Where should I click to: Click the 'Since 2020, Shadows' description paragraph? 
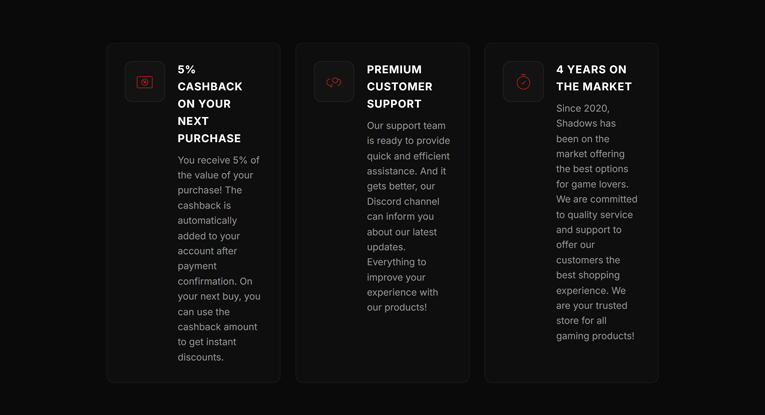596,222
